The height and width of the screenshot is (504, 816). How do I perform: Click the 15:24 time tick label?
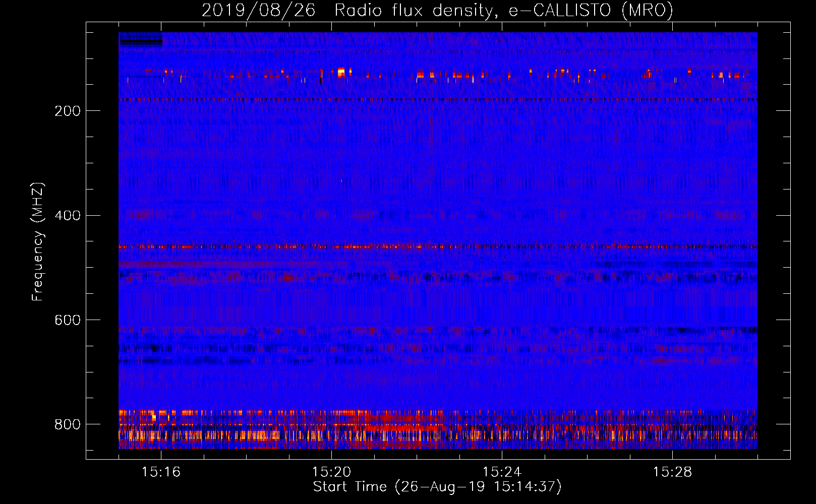502,472
